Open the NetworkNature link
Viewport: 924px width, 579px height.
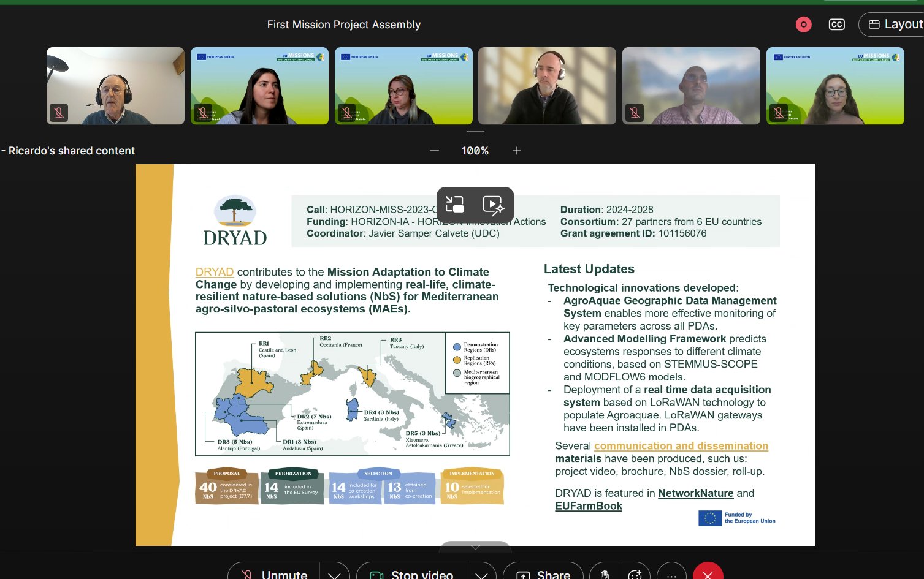click(696, 493)
